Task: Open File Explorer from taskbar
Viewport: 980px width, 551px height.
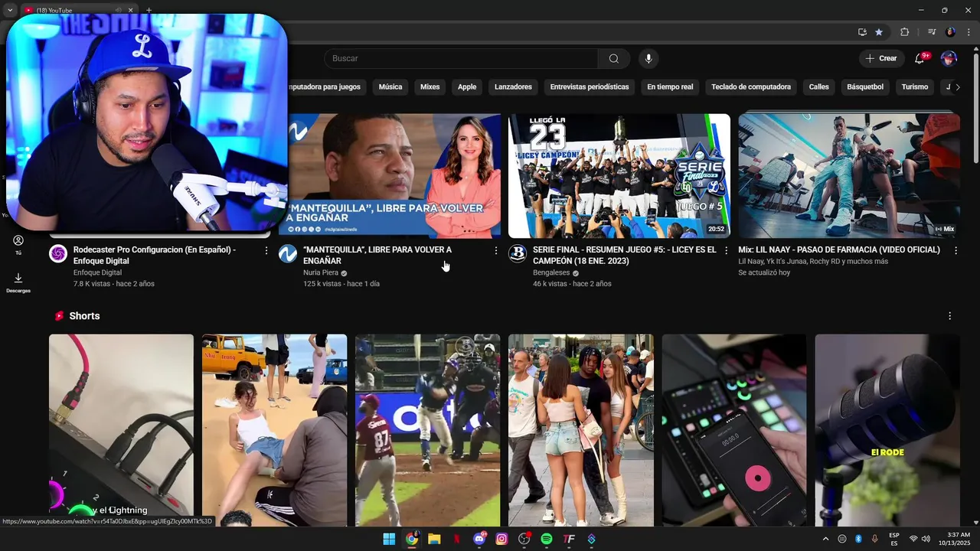Action: 434,539
